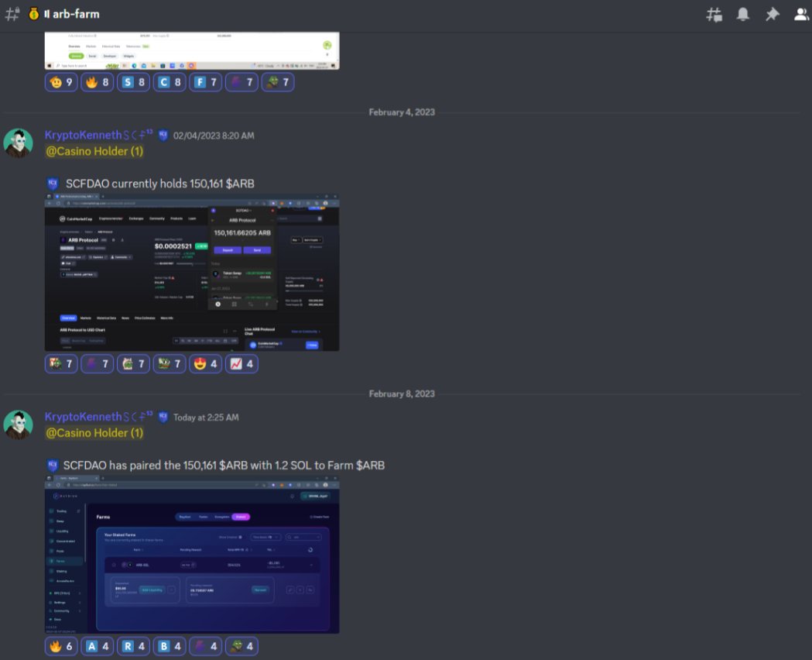The width and height of the screenshot is (812, 660).
Task: Click the shield badge beside Today at 2:25 AM
Action: pyautogui.click(x=163, y=417)
